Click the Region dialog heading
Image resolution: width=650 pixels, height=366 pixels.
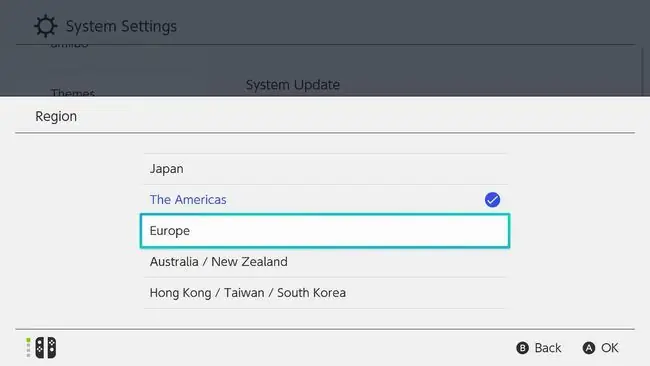pyautogui.click(x=56, y=116)
